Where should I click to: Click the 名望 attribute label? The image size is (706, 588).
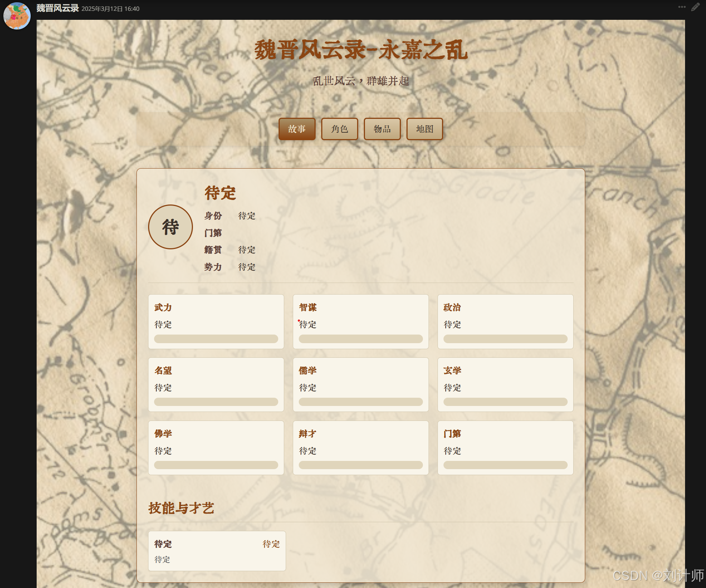[163, 371]
